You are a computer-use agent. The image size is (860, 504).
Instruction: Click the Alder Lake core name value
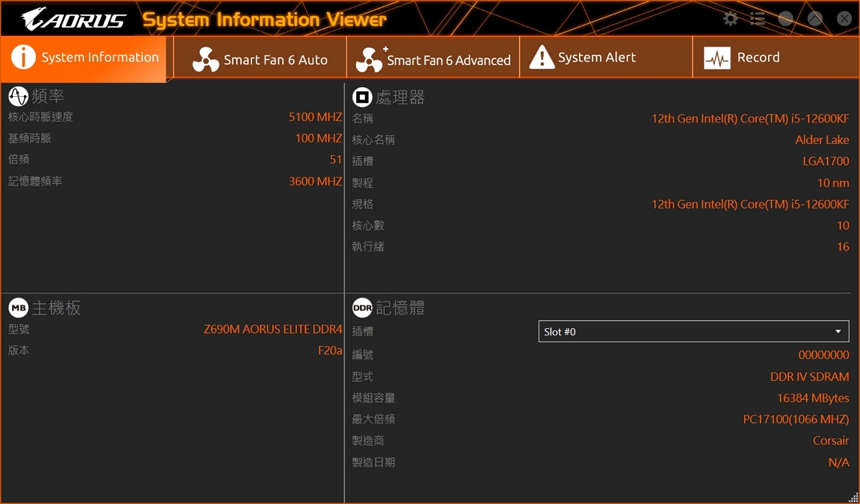(x=822, y=140)
